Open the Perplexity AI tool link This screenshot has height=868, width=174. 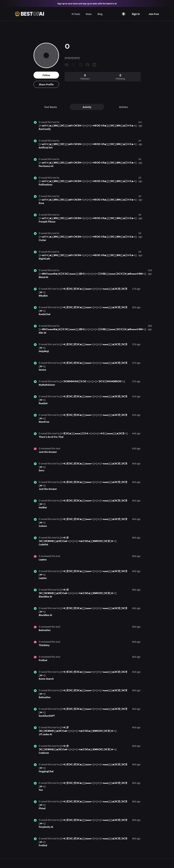tap(46, 827)
